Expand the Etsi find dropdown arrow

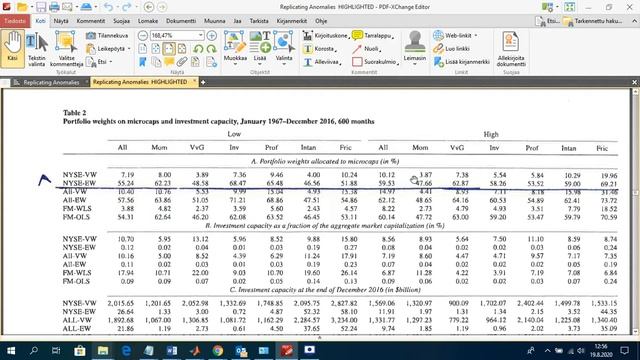pyautogui.click(x=111, y=62)
